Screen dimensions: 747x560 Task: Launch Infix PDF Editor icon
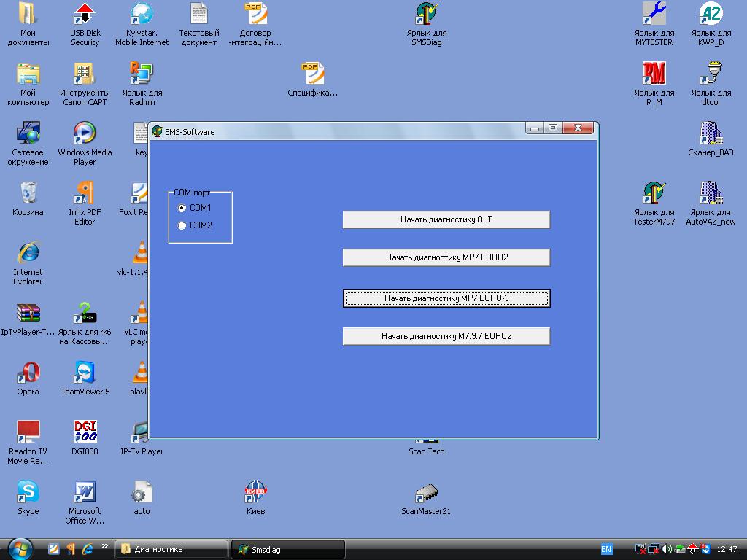point(85,204)
